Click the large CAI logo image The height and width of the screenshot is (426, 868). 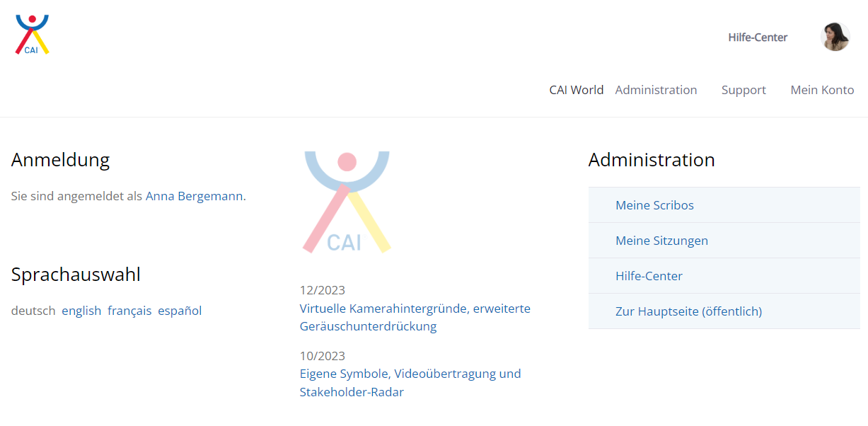[347, 202]
